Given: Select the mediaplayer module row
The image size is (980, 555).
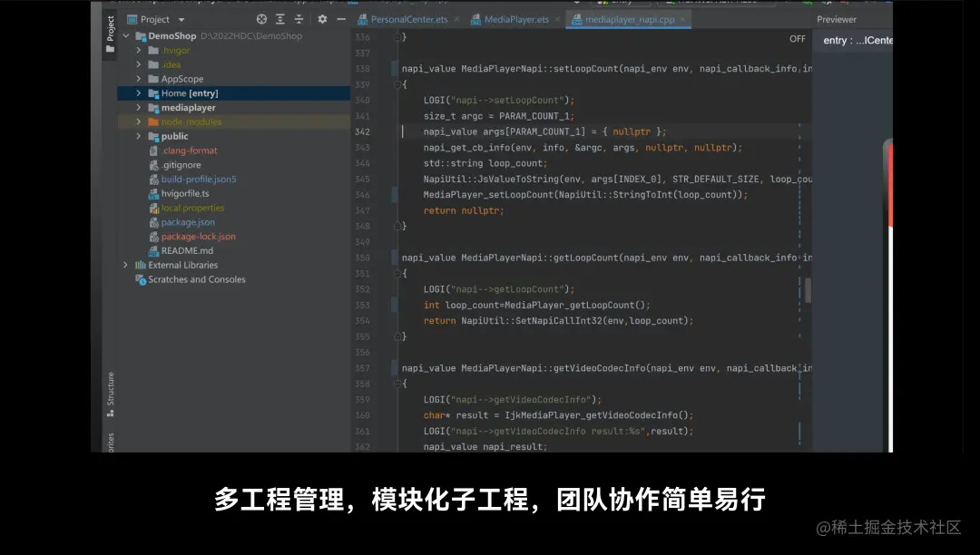Looking at the screenshot, I should click(x=234, y=108).
